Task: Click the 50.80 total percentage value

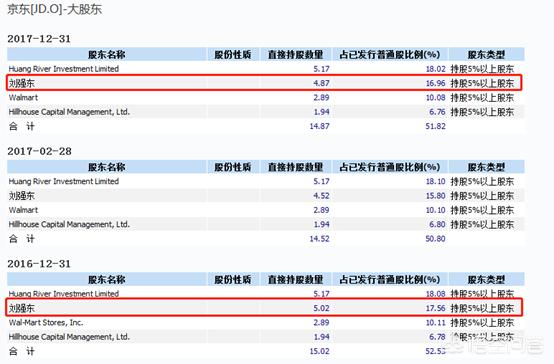Action: pos(435,239)
